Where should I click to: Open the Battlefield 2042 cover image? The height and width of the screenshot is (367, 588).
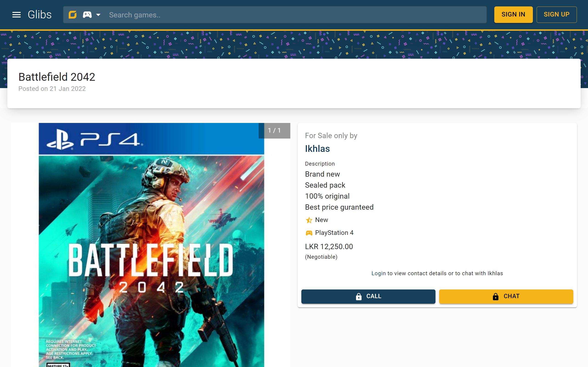pyautogui.click(x=151, y=255)
